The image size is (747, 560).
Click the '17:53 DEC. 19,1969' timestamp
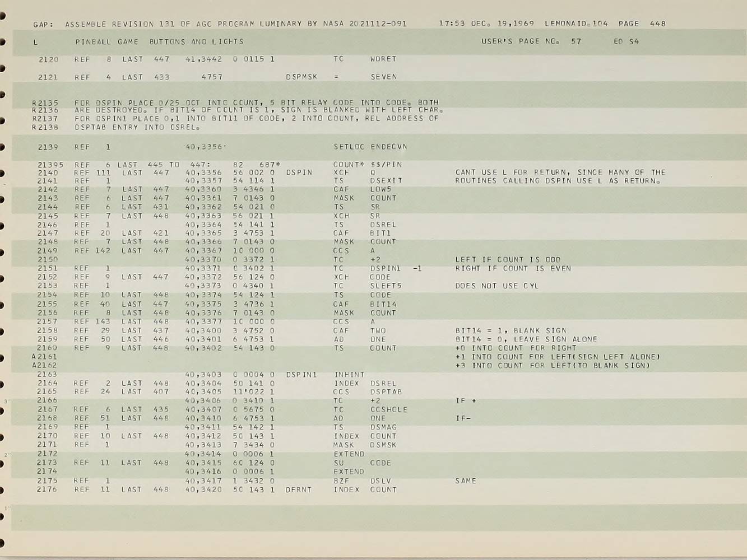486,24
